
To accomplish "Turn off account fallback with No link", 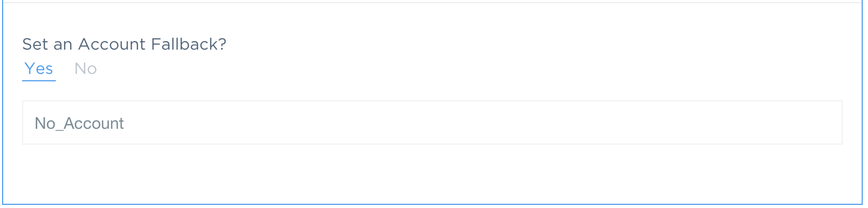I will [x=85, y=69].
